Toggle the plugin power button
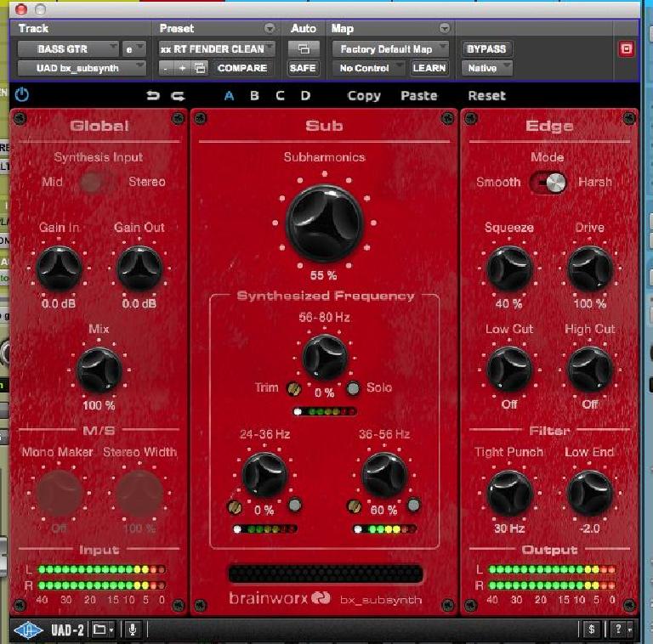This screenshot has width=653, height=644. pos(21,95)
